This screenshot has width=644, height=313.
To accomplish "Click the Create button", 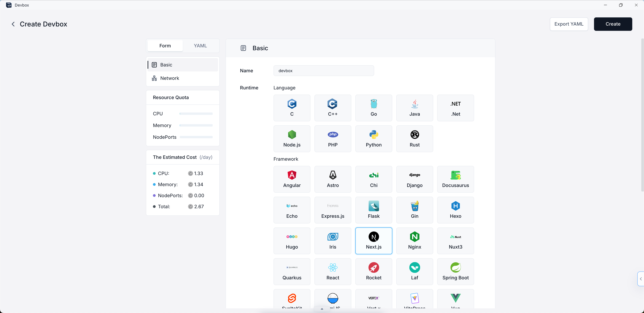I will 613,24.
